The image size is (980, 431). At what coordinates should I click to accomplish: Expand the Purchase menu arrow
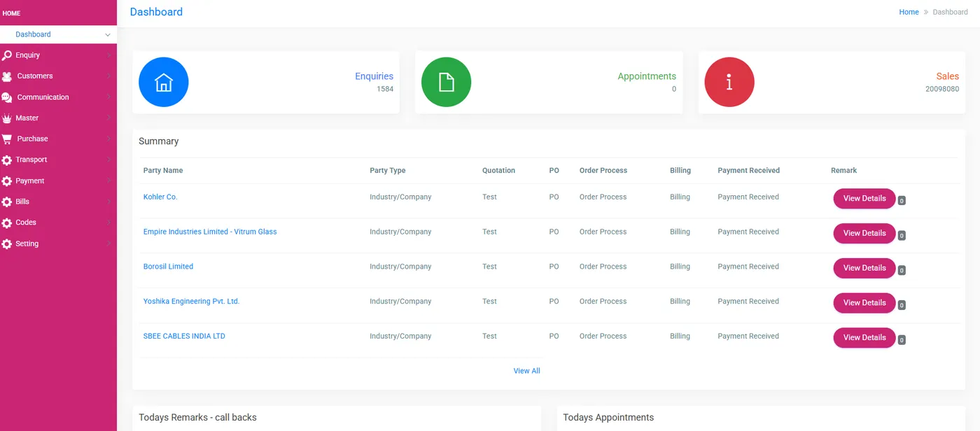[x=109, y=139]
